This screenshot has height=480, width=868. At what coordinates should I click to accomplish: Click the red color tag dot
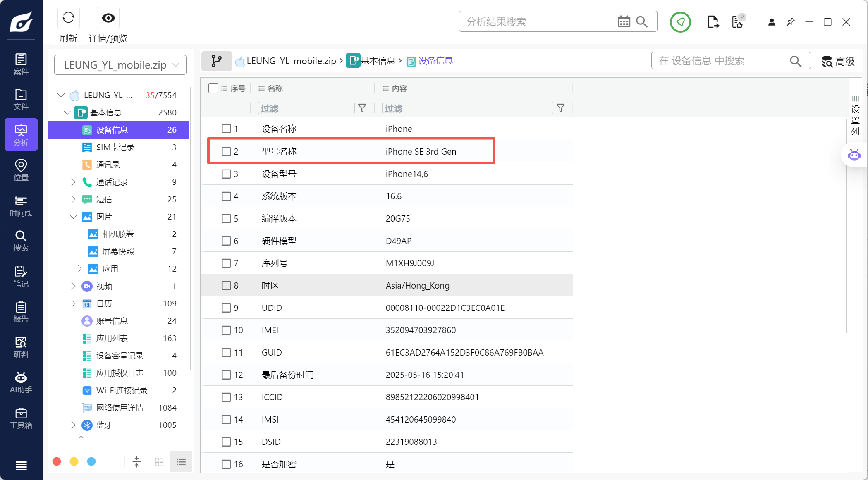57,461
